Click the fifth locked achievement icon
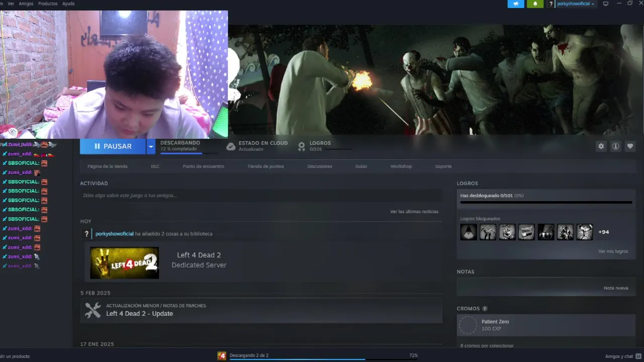644x362 pixels. (546, 232)
